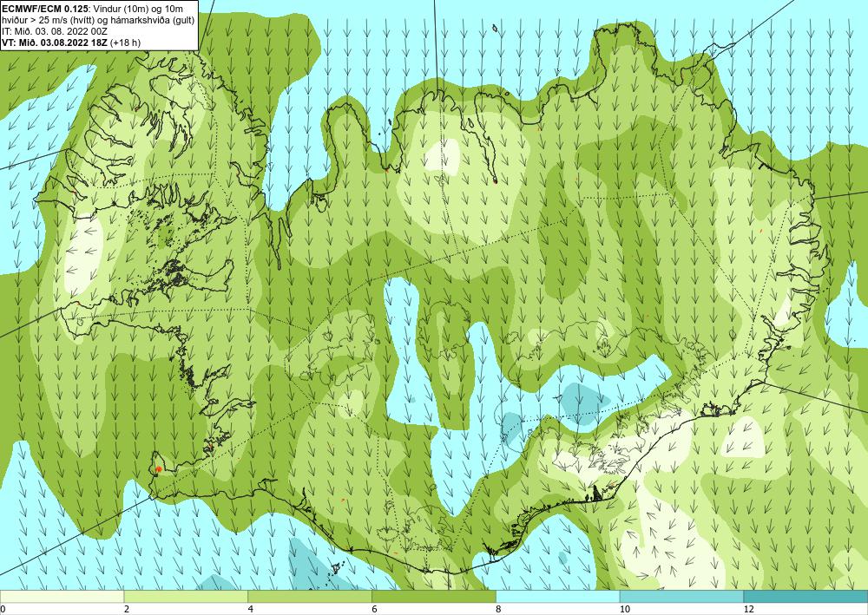Screen dimensions: 868x615
Task: Pick the darkest teal swatch above 12 m/s
Action: click(806, 596)
